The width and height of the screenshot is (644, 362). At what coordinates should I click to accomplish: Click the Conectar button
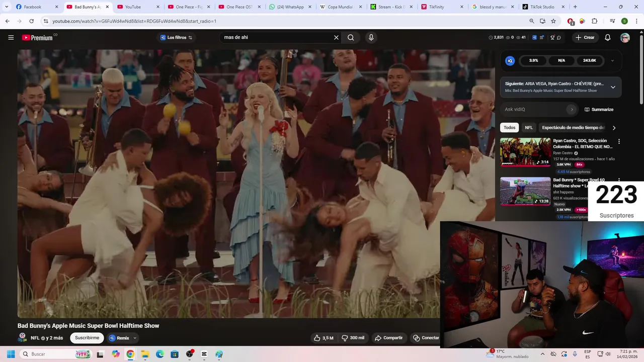pos(426,338)
